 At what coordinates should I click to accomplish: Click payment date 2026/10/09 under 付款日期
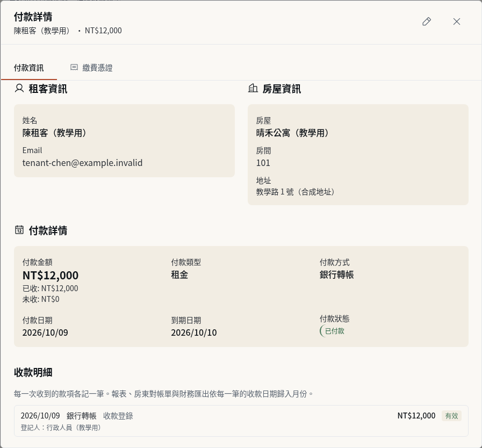45,333
